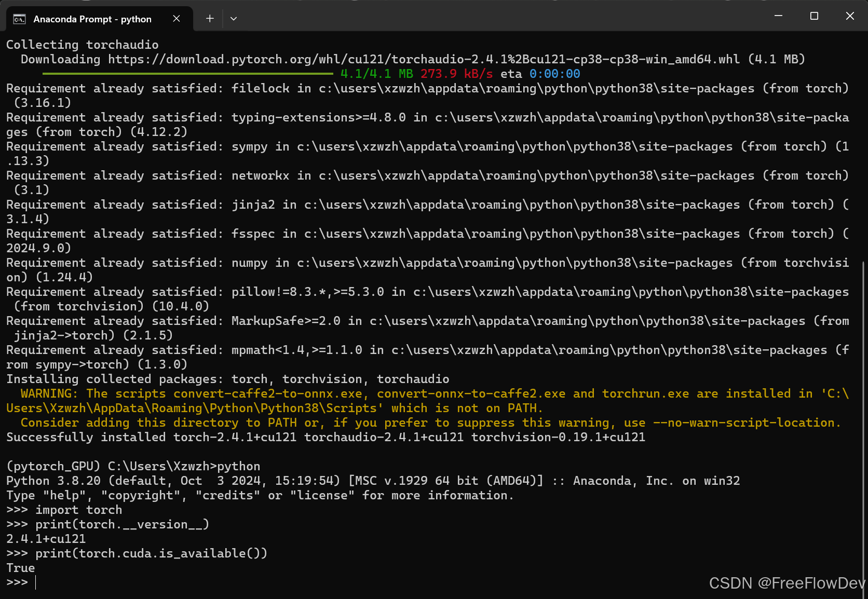Click the 'Successfully installed torch' line
The width and height of the screenshot is (868, 599).
pos(325,437)
